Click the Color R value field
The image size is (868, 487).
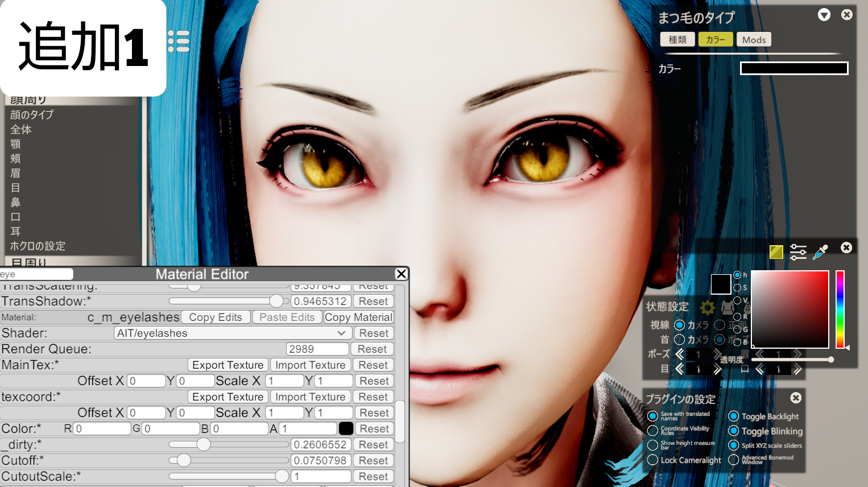pos(102,429)
